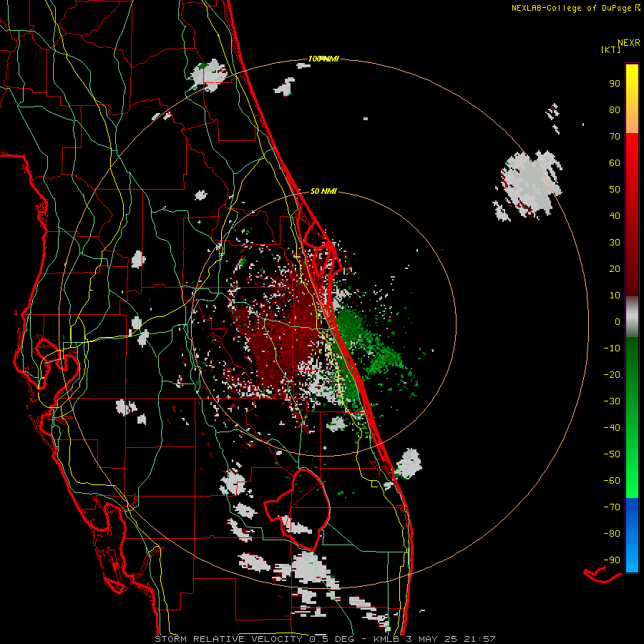The height and width of the screenshot is (644, 644).
Task: Click the positive 90 value on the velocity scale
Action: (x=615, y=84)
